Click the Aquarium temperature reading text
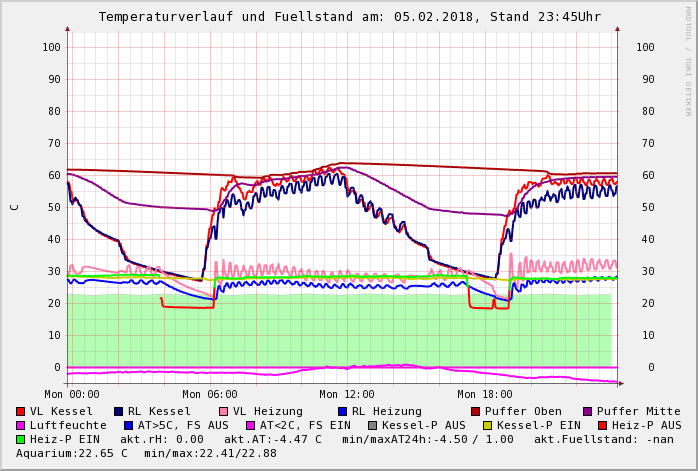 72,453
